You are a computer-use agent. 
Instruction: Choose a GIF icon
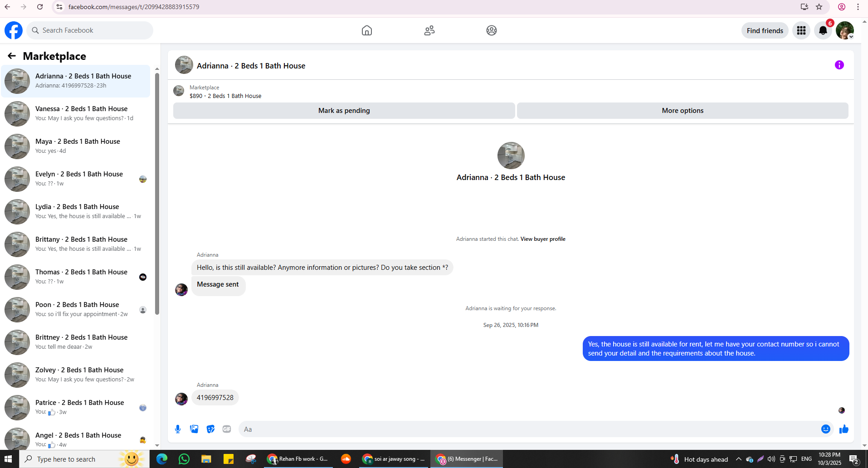(227, 429)
